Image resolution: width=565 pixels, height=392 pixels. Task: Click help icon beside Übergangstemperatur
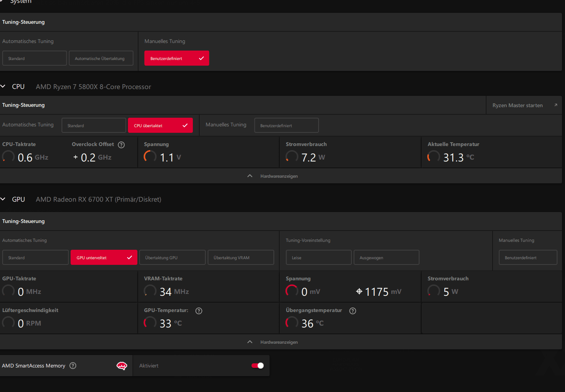click(x=353, y=311)
